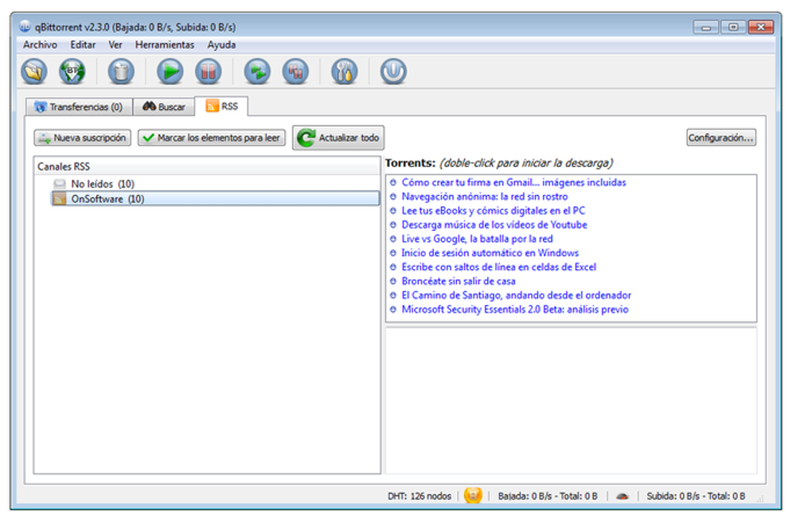Open the Ayuda menu
This screenshot has width=812, height=530.
point(221,45)
